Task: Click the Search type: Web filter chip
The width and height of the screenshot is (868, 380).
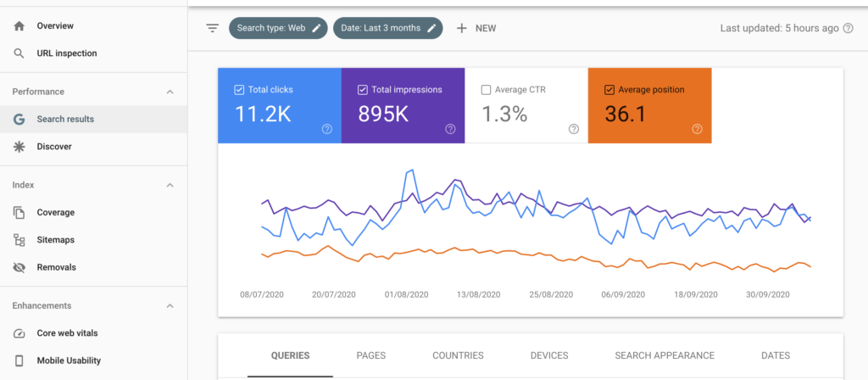Action: 278,28
